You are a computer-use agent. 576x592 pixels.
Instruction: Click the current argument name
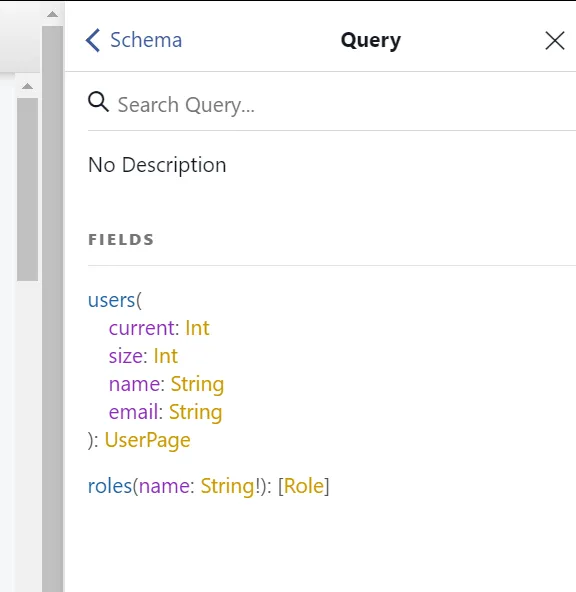point(142,328)
